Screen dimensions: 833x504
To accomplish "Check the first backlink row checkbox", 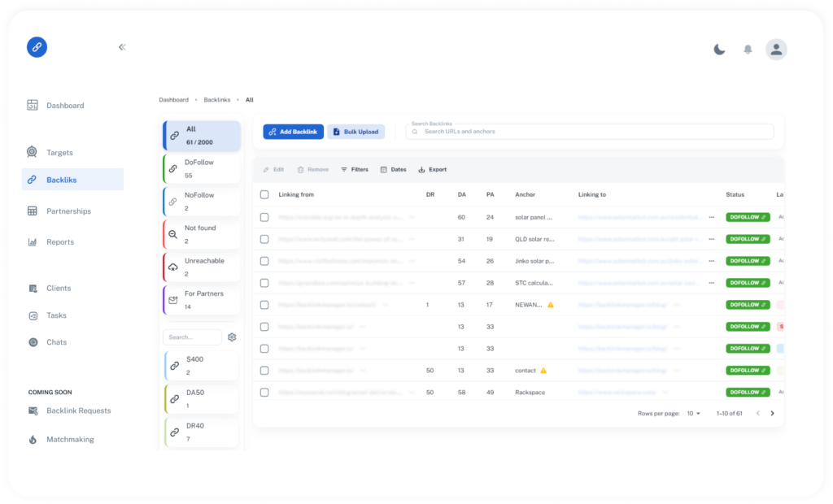I will point(264,217).
